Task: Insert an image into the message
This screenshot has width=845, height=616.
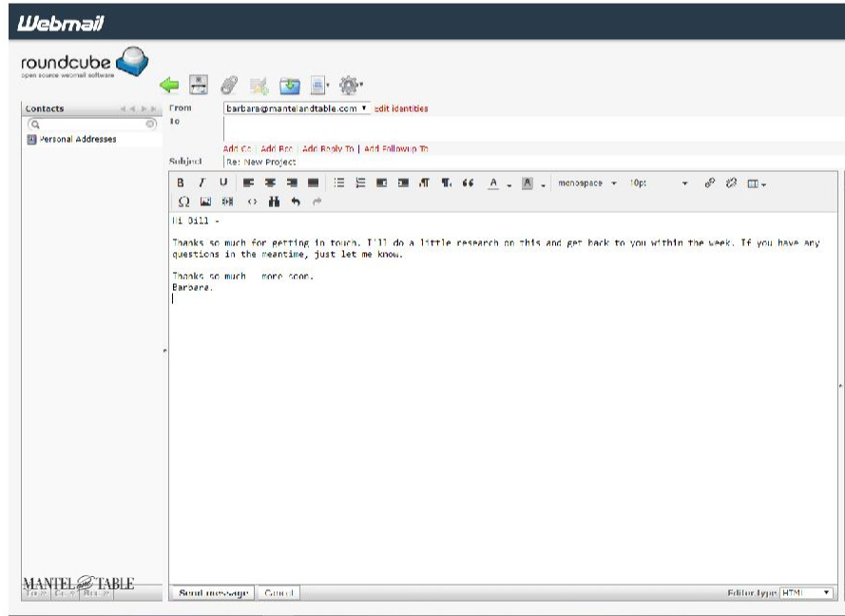Action: pos(205,202)
